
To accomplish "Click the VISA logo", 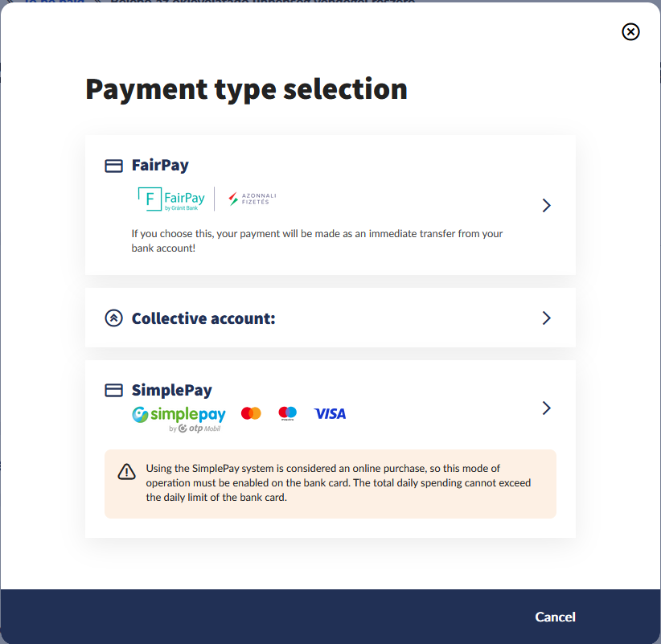I will [330, 413].
